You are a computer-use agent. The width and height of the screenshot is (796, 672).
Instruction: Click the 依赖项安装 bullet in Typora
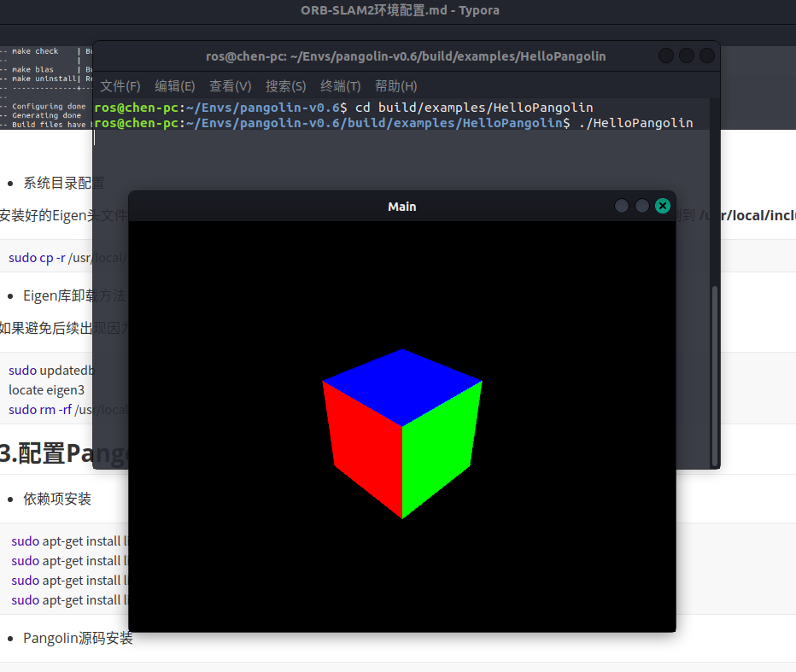(57, 499)
